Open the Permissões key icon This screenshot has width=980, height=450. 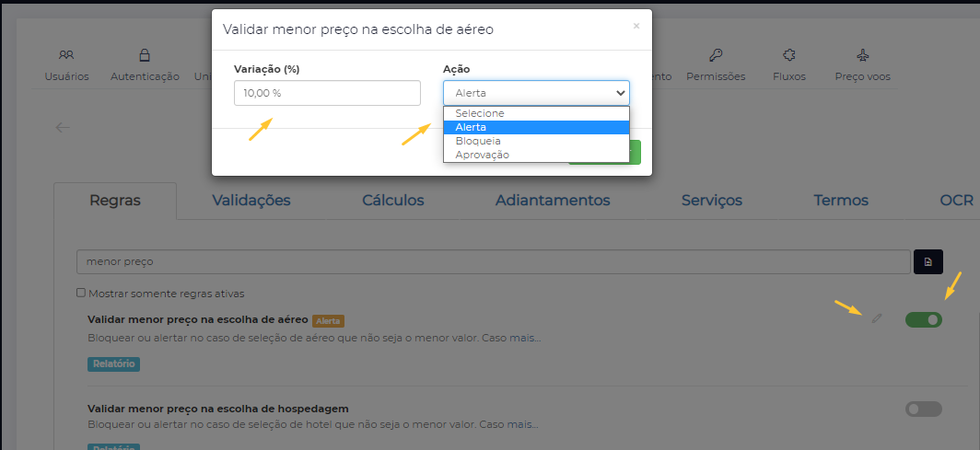coord(716,55)
